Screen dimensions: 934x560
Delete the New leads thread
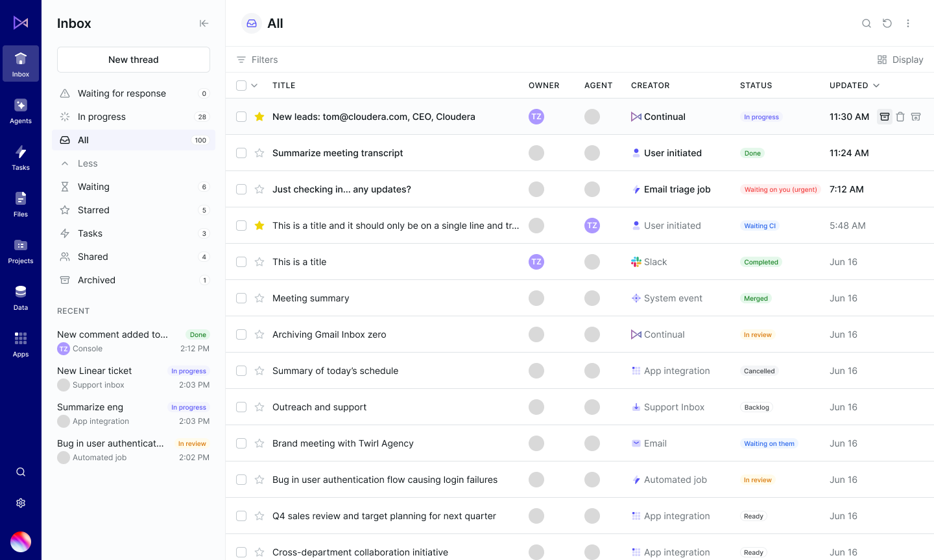[900, 117]
